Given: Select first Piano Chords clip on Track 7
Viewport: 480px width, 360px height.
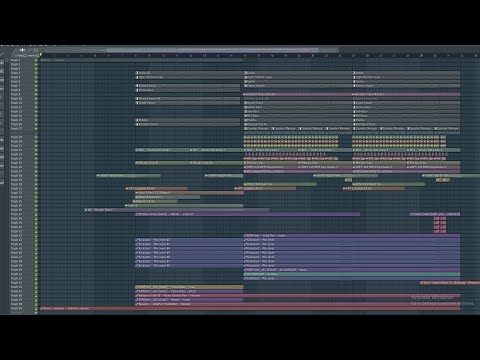Looking at the screenshot, I should coord(188,86).
